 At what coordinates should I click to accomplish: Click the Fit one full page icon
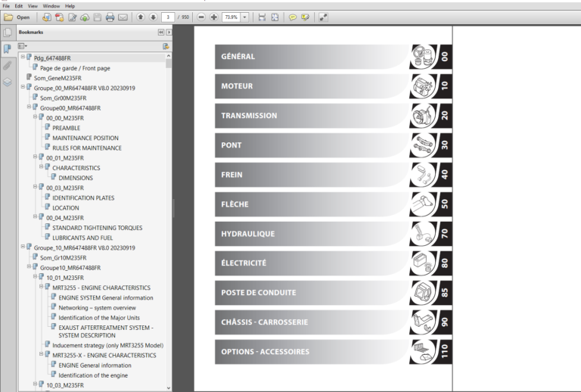pyautogui.click(x=275, y=17)
